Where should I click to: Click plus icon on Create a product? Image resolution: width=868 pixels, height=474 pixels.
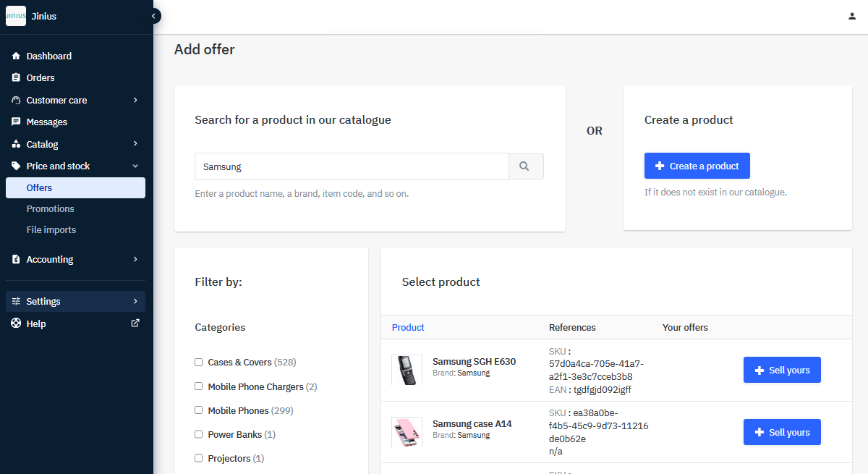pos(659,166)
